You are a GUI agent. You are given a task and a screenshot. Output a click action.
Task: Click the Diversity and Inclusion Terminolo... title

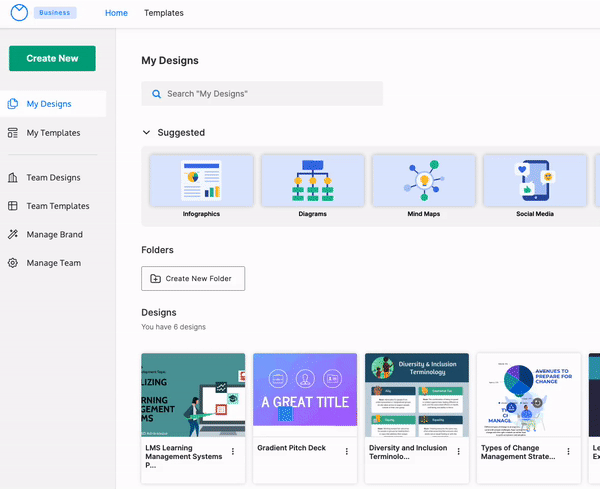click(408, 452)
